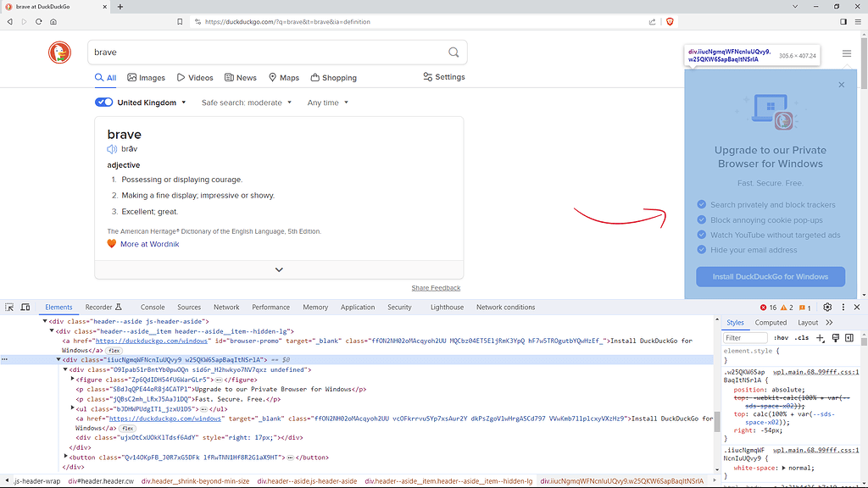Click the Install DuckDuckGo for Windows button
Screen dimensions: 868x488
pyautogui.click(x=770, y=276)
